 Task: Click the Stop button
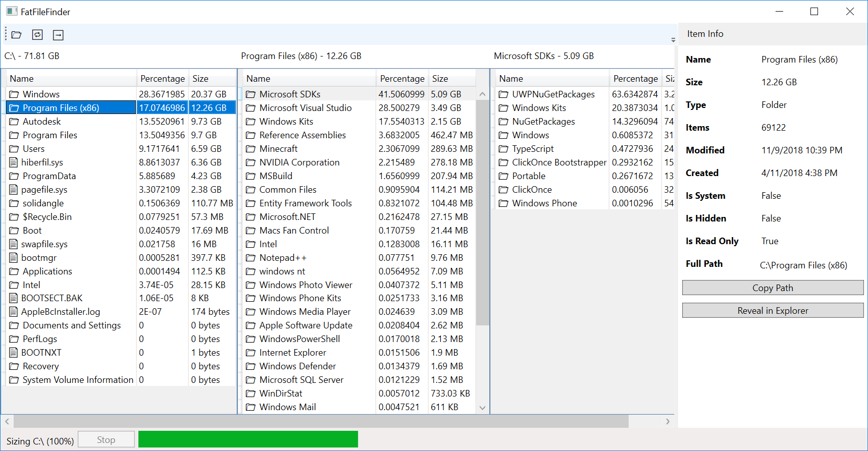click(x=106, y=439)
